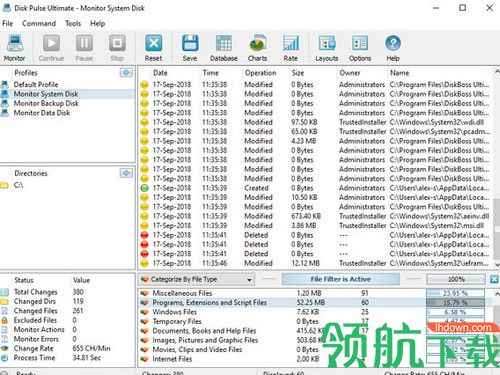The height and width of the screenshot is (375, 500).
Task: Click the 12.12 MB modified row
Action: [315, 263]
